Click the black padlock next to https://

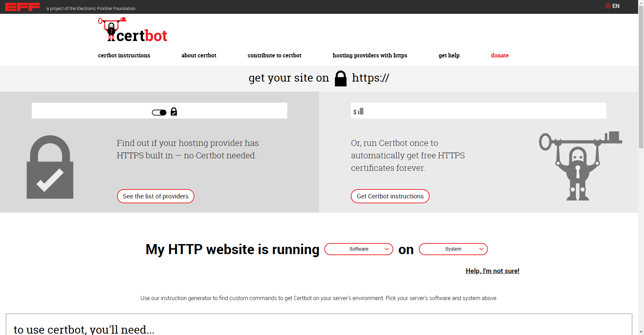[340, 78]
